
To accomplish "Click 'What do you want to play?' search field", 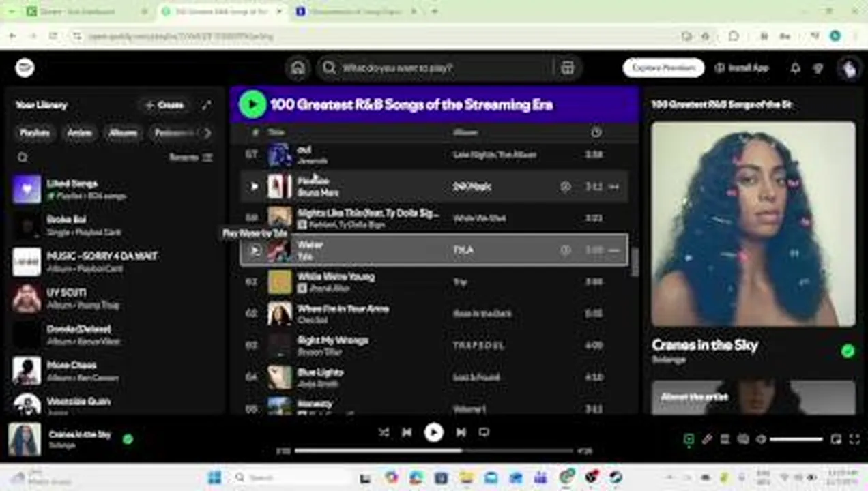I will [x=437, y=68].
